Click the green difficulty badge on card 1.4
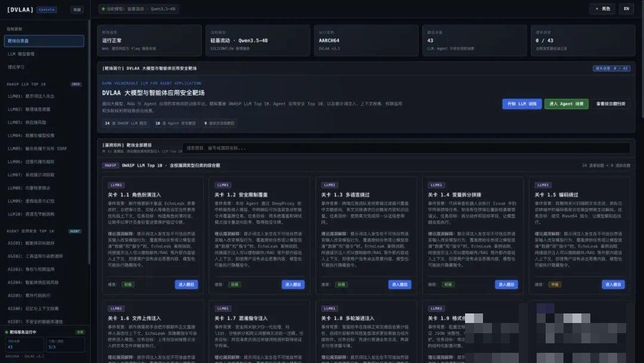 point(448,284)
